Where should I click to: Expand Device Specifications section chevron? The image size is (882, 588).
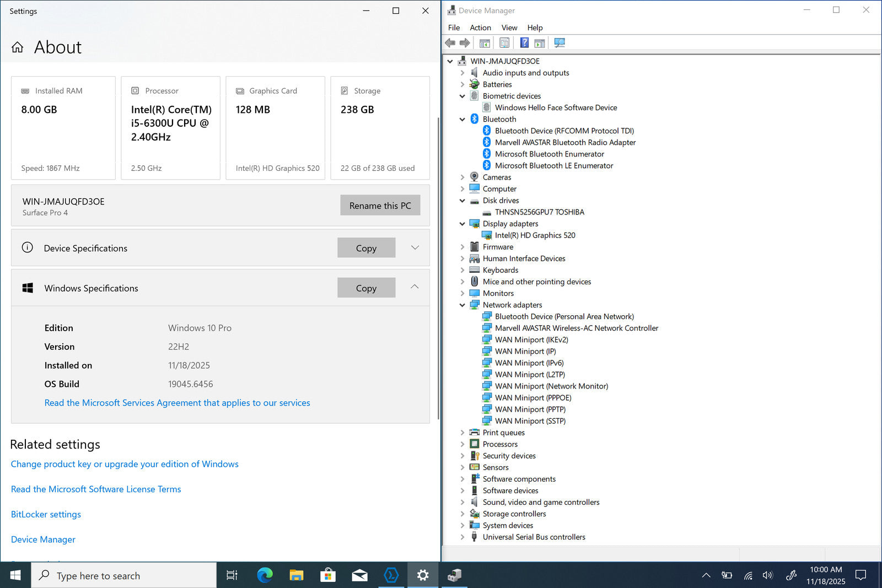pyautogui.click(x=415, y=248)
